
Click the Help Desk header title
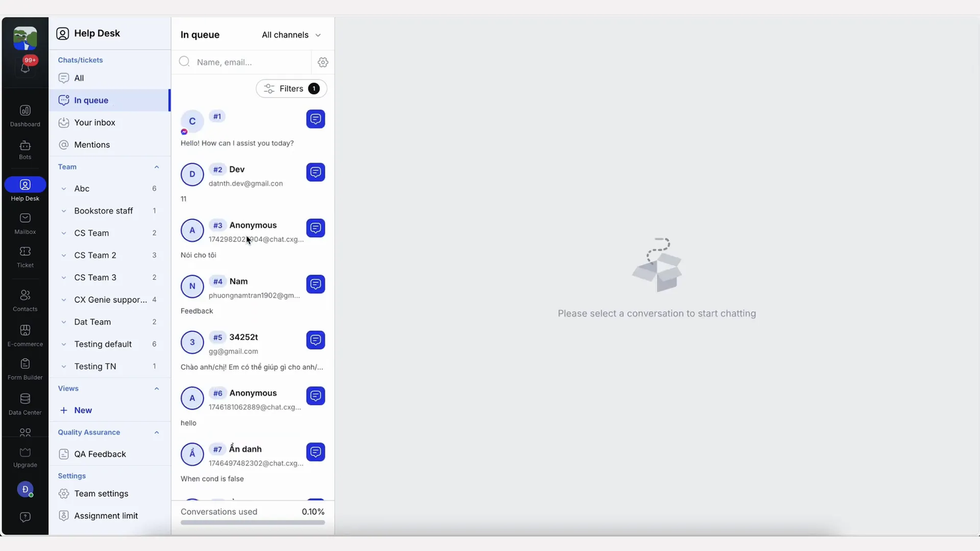97,33
